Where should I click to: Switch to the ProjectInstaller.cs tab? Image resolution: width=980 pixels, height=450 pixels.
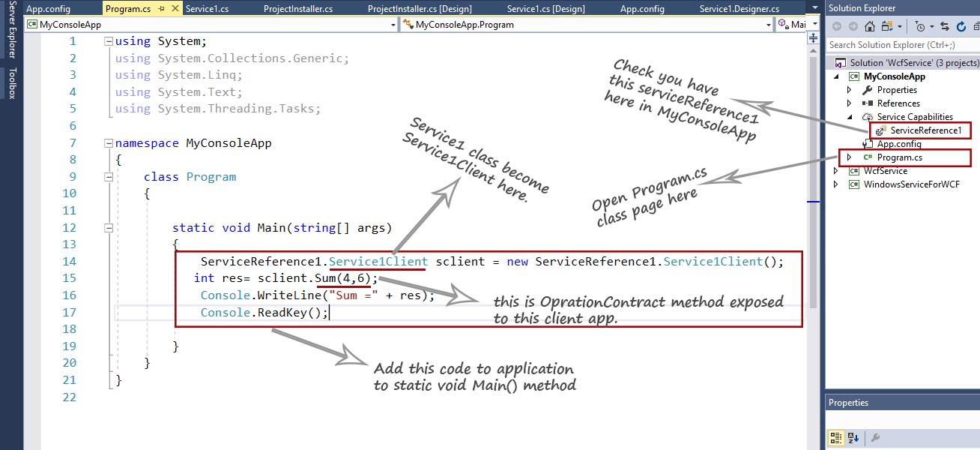(298, 9)
